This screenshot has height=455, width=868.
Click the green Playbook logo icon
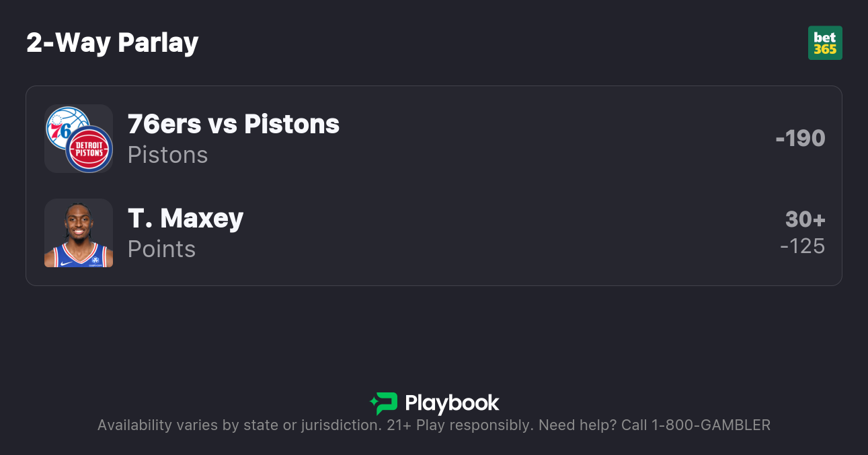384,403
